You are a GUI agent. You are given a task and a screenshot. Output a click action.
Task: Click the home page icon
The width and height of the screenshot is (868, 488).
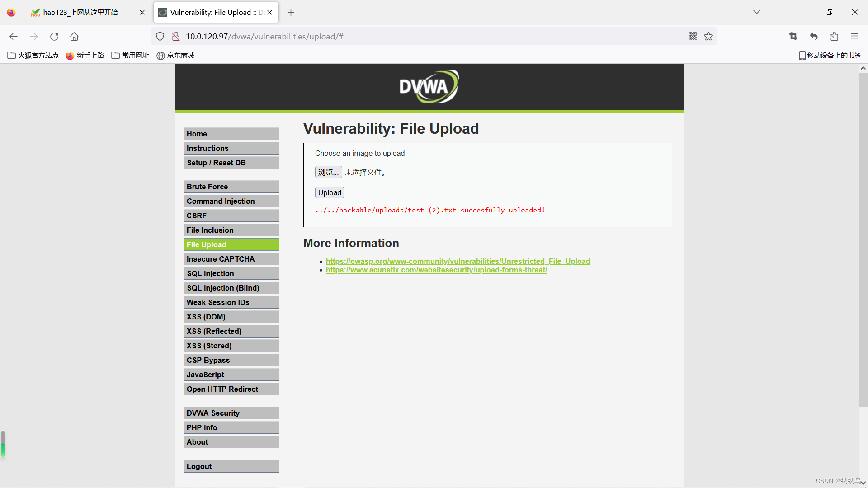(x=74, y=37)
